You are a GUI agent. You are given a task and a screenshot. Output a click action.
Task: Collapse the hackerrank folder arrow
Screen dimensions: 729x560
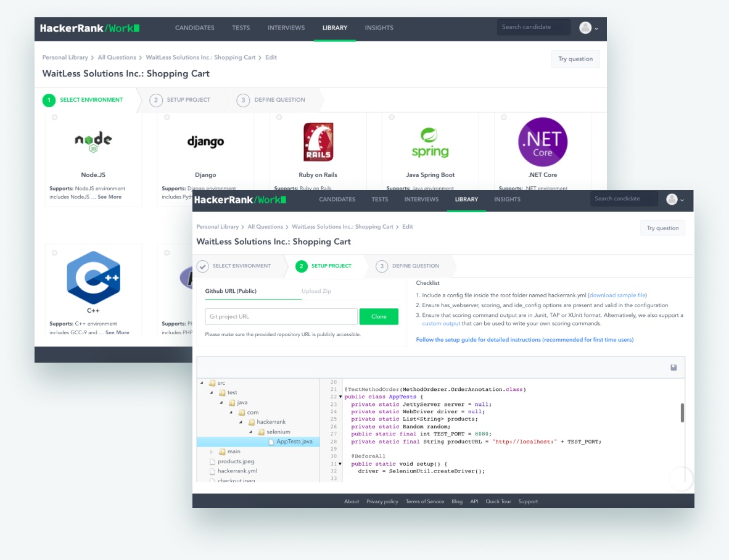tap(241, 422)
